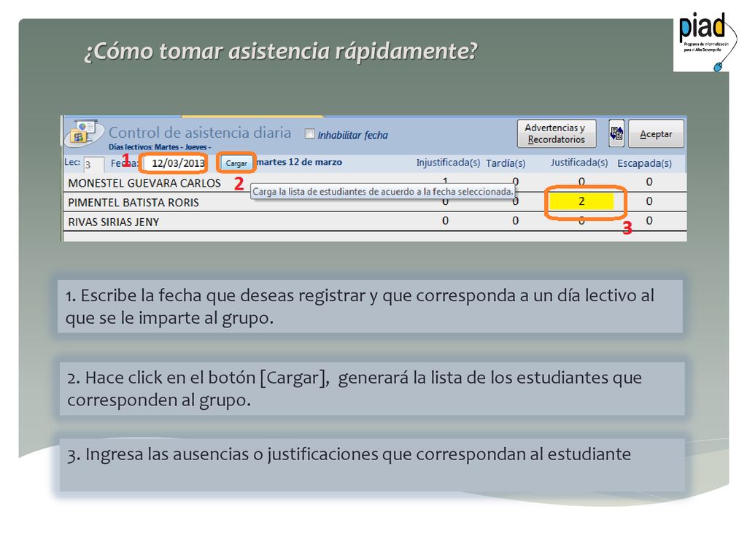Select student PIMENTEL BATISTA RORIS

(133, 203)
